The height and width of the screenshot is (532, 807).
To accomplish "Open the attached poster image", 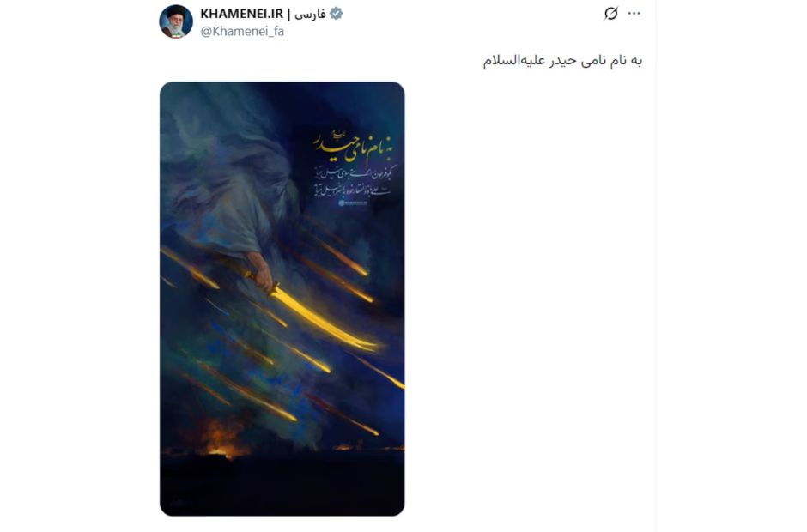I will click(x=282, y=299).
